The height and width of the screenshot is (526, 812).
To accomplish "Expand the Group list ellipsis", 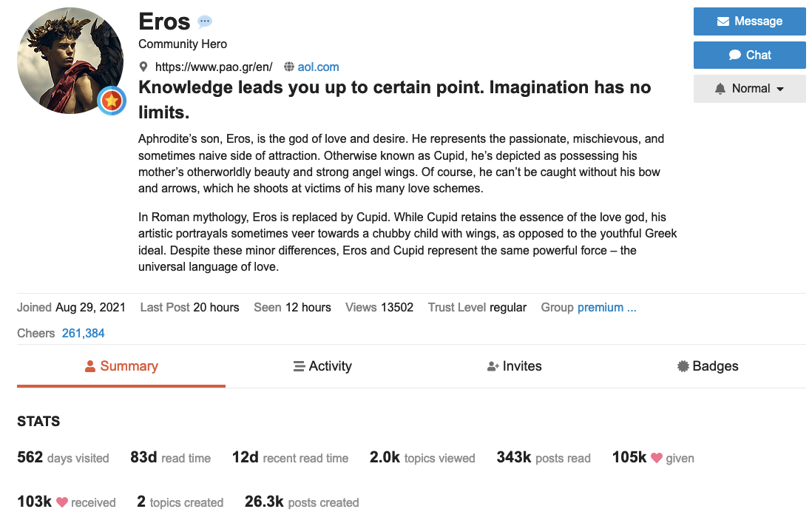I will (x=632, y=307).
